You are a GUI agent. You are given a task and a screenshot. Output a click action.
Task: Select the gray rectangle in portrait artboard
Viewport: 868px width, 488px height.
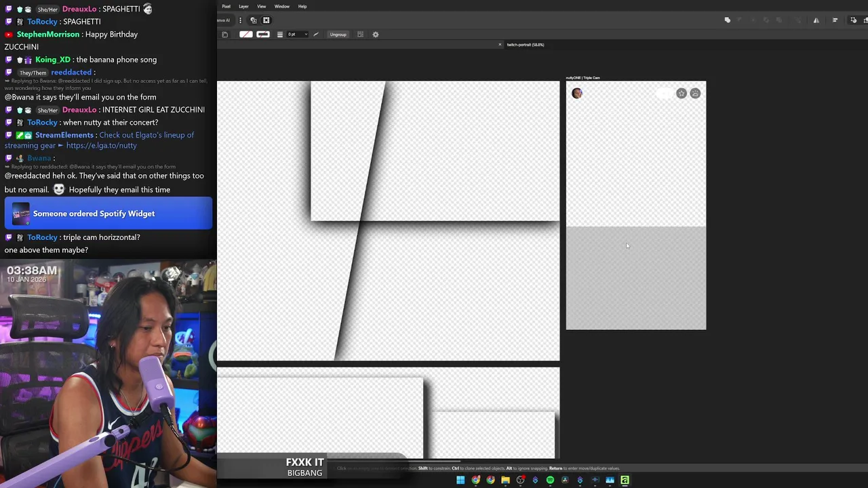(x=636, y=279)
